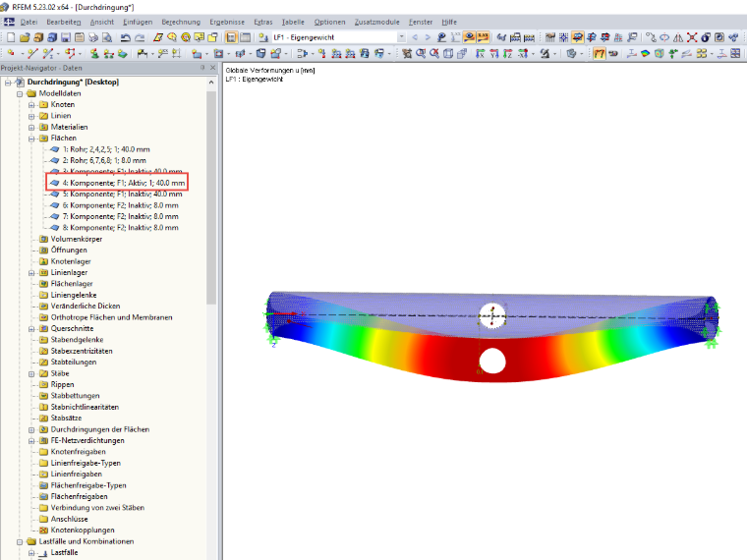The image size is (747, 560).
Task: Click the new node tool icon
Action: coord(11,54)
